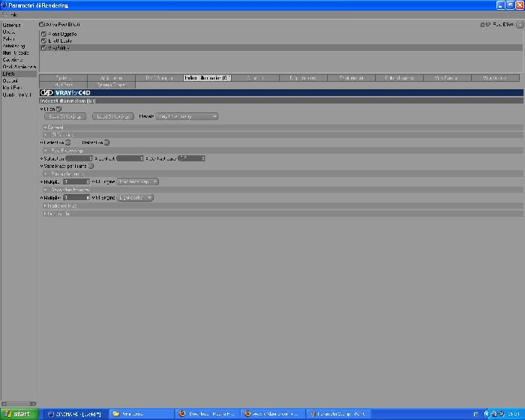Select Illum. Globale in the sidebar

[16, 53]
